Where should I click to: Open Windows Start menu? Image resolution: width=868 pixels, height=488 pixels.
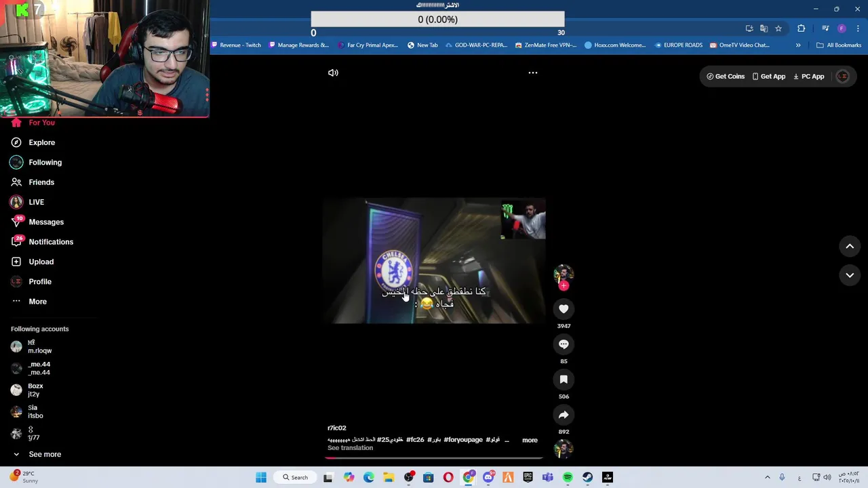261,477
